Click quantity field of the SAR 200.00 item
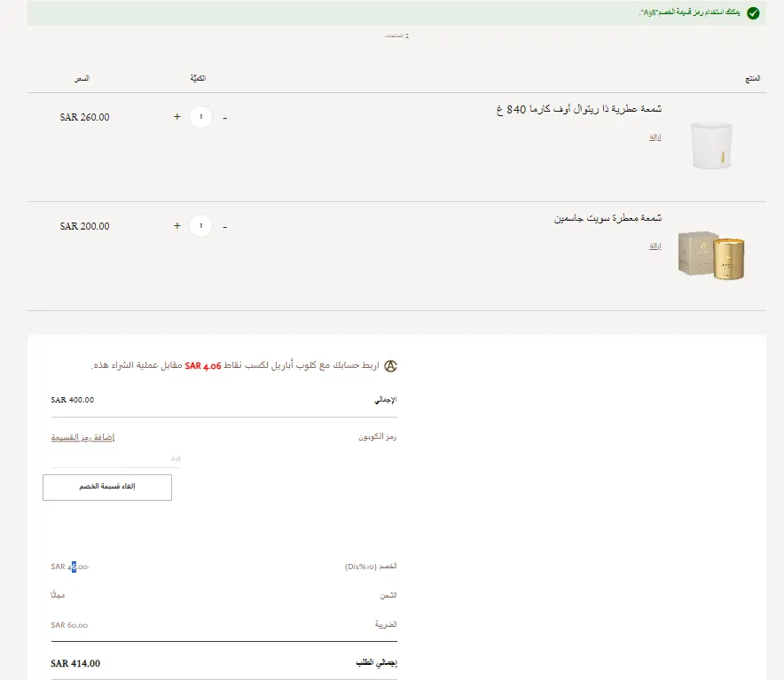The height and width of the screenshot is (680, 784). pyautogui.click(x=201, y=226)
